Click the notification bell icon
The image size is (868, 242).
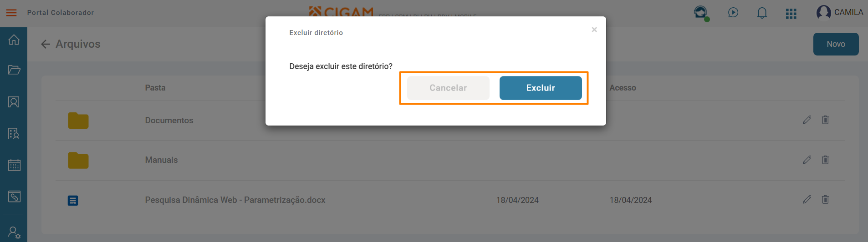[x=762, y=13]
